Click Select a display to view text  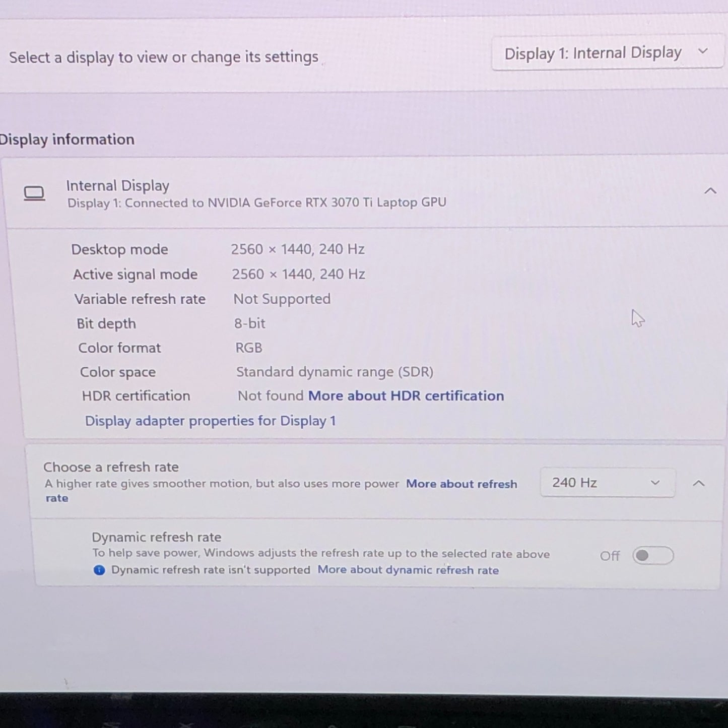pos(164,57)
